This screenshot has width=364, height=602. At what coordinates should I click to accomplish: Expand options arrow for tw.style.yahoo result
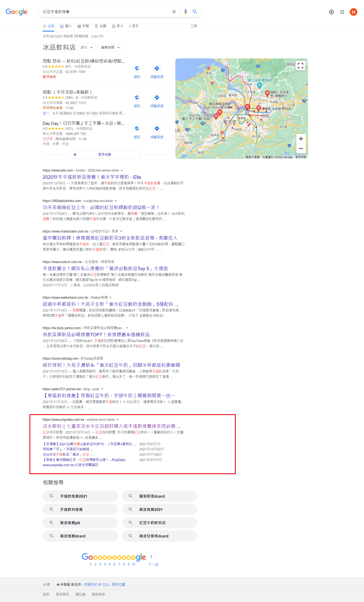[x=127, y=328]
